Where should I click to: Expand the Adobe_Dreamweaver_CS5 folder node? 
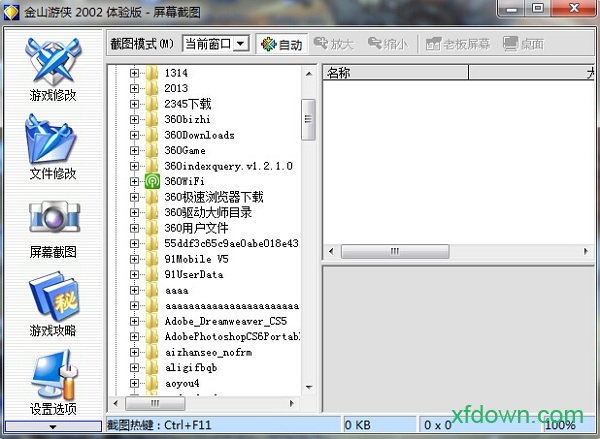pos(134,321)
